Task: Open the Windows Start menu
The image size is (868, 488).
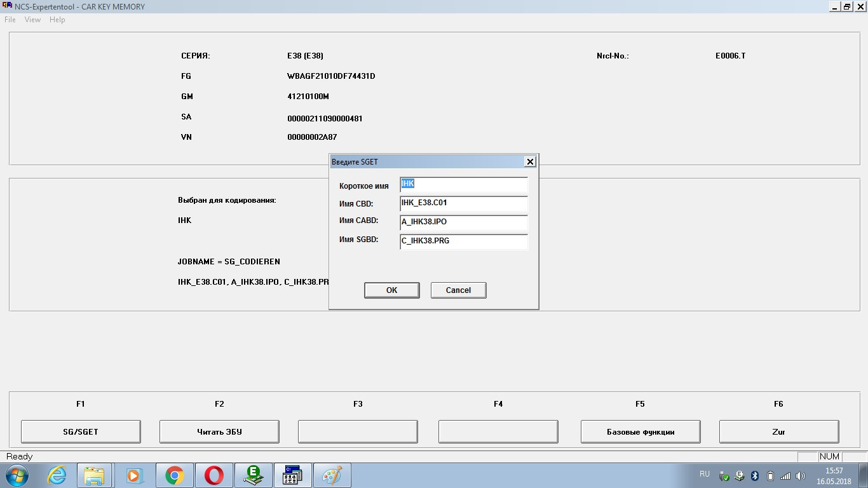Action: pos(17,475)
